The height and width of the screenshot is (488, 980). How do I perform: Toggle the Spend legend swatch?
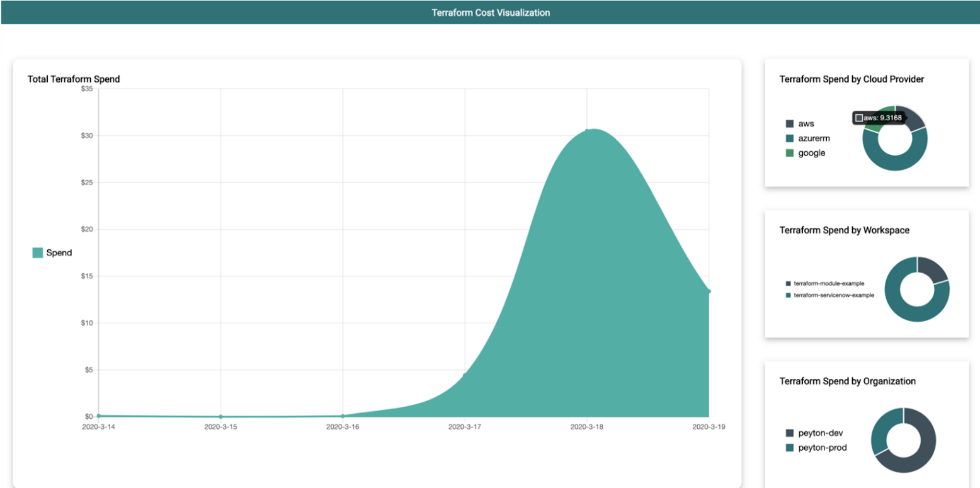click(x=38, y=253)
